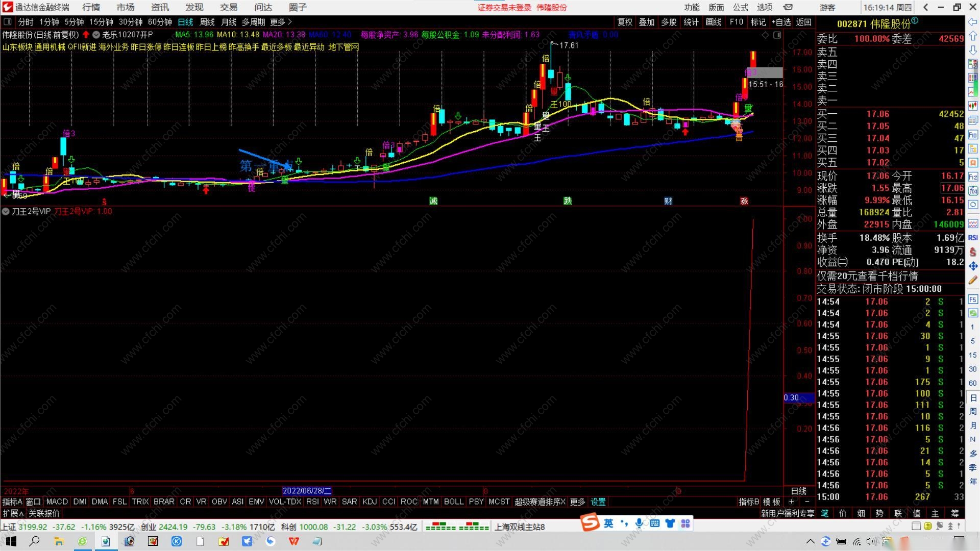Click the diamond icon above chart
The image size is (980, 551).
(765, 35)
